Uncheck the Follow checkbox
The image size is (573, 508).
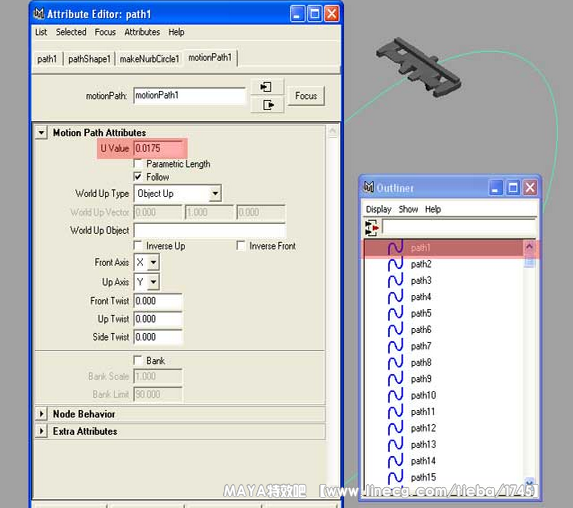click(138, 177)
